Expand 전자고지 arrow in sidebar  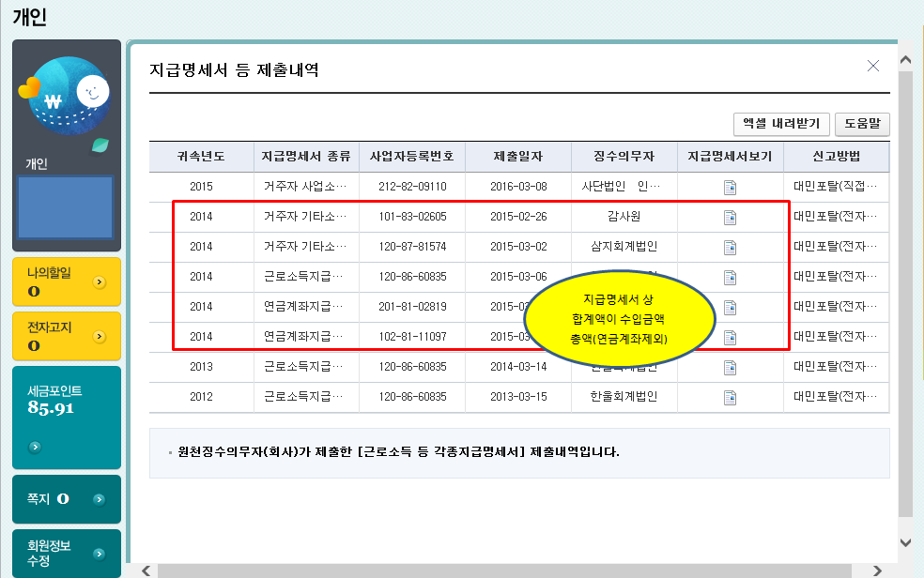100,336
